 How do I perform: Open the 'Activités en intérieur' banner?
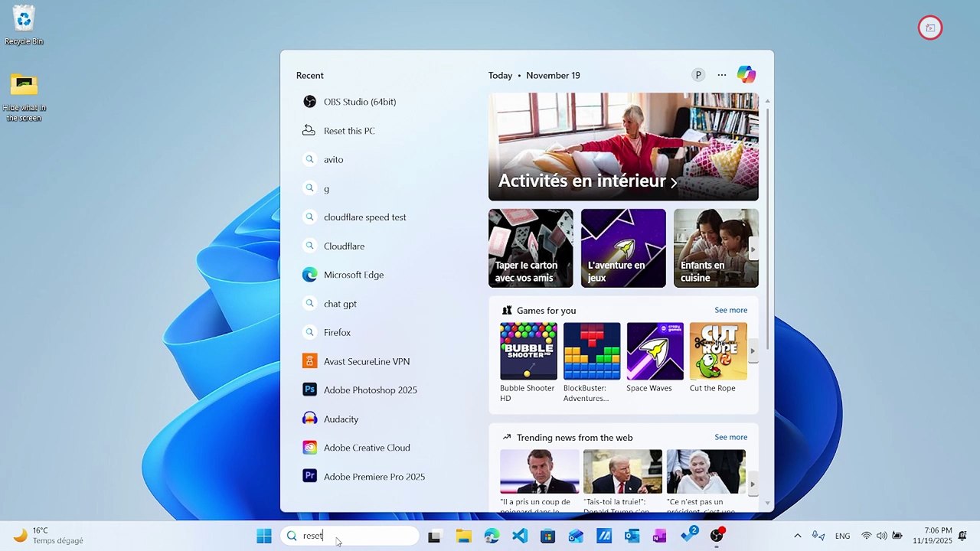click(623, 147)
